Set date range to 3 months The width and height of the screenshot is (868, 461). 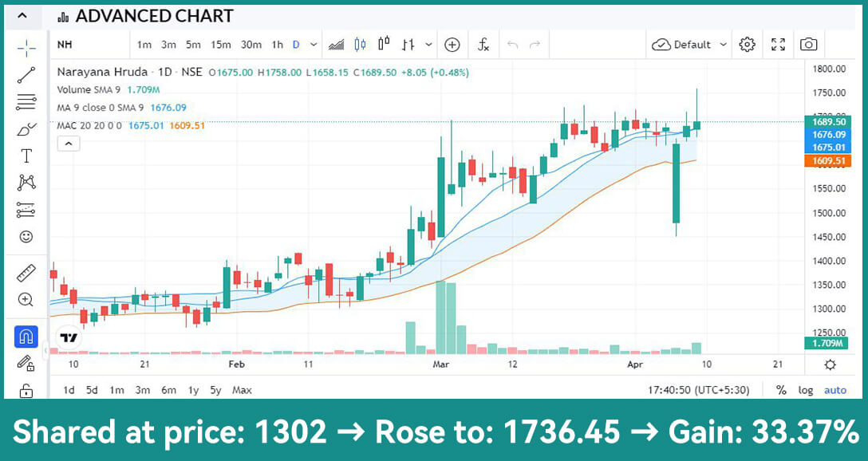143,390
